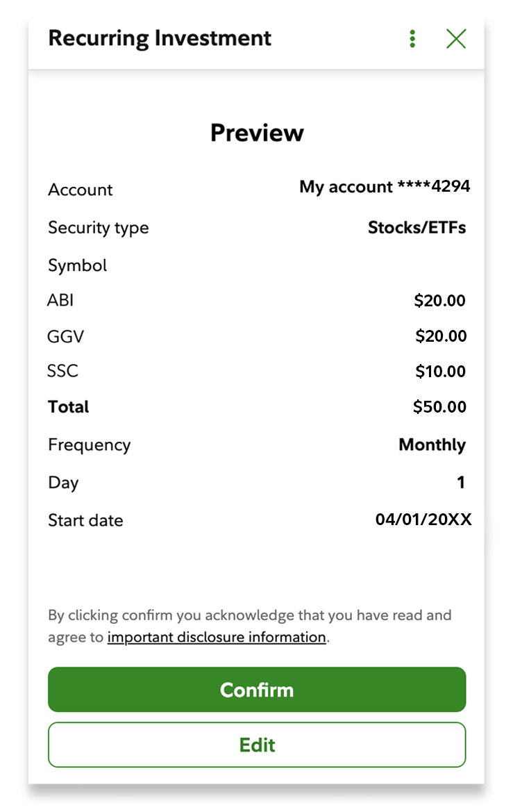This screenshot has height=812, width=513.
Task: Click the Edit button
Action: click(257, 745)
